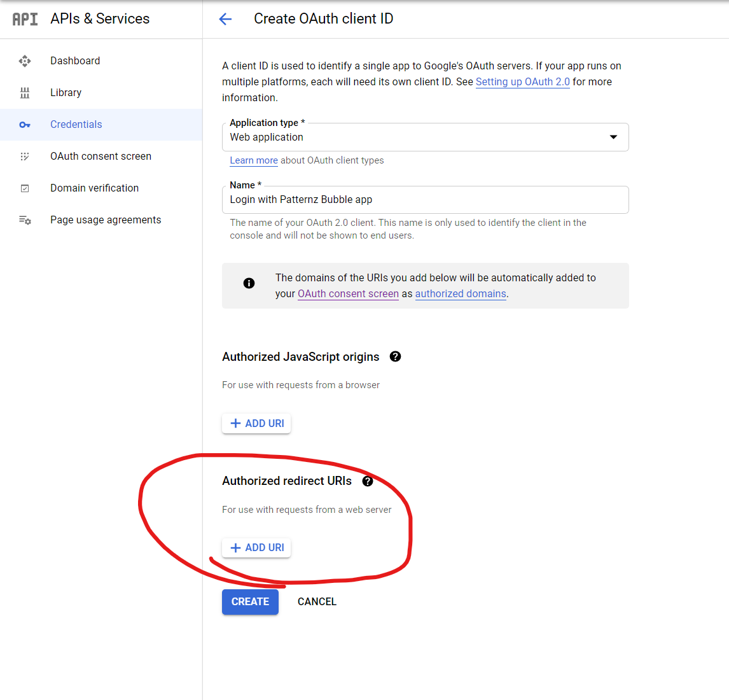Add URI under Authorized JavaScript origins
The height and width of the screenshot is (700, 729).
[256, 424]
